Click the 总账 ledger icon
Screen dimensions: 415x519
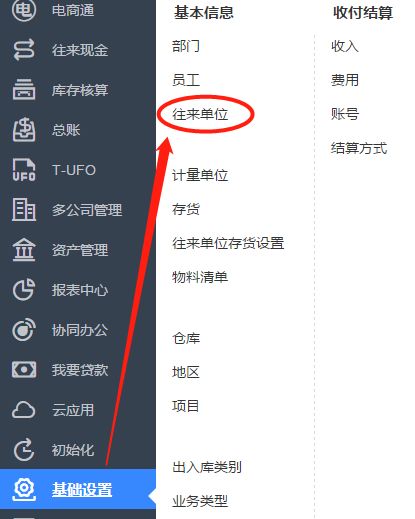[24, 130]
